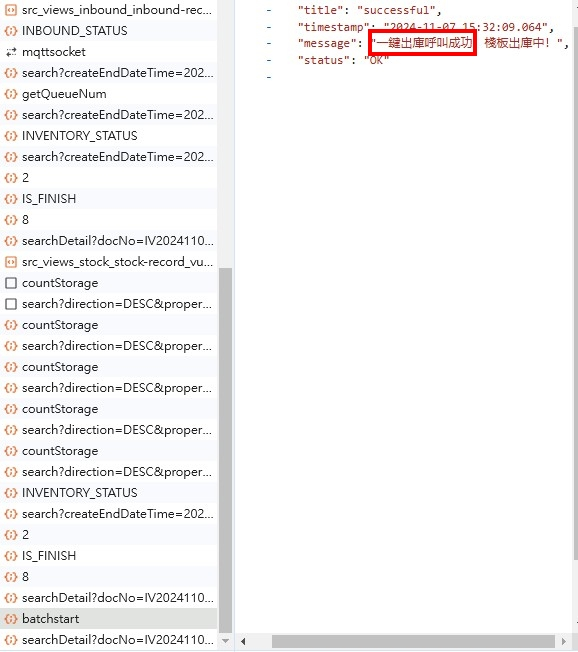Click the request list vertical scrollbar thumb
This screenshot has width=578, height=652.
(225, 450)
